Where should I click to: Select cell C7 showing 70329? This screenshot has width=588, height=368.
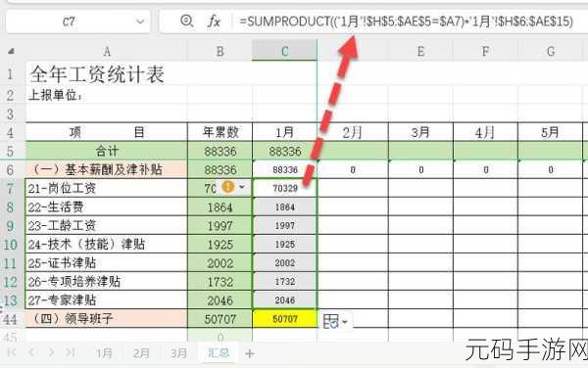tap(285, 188)
